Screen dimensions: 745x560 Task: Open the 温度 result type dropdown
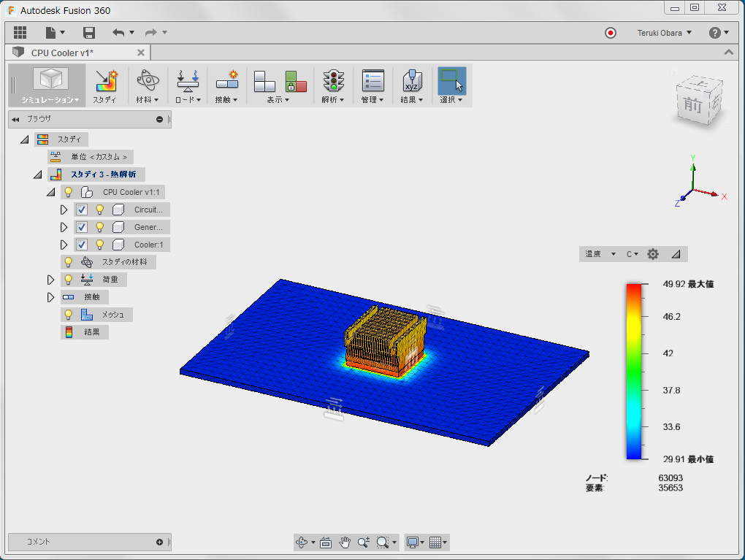600,254
